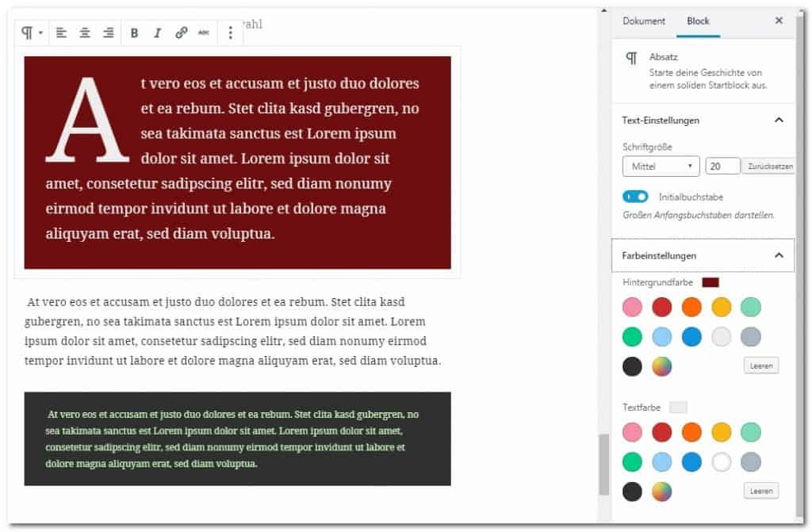Toggle italic formatting
The height and width of the screenshot is (532, 812).
click(x=158, y=33)
